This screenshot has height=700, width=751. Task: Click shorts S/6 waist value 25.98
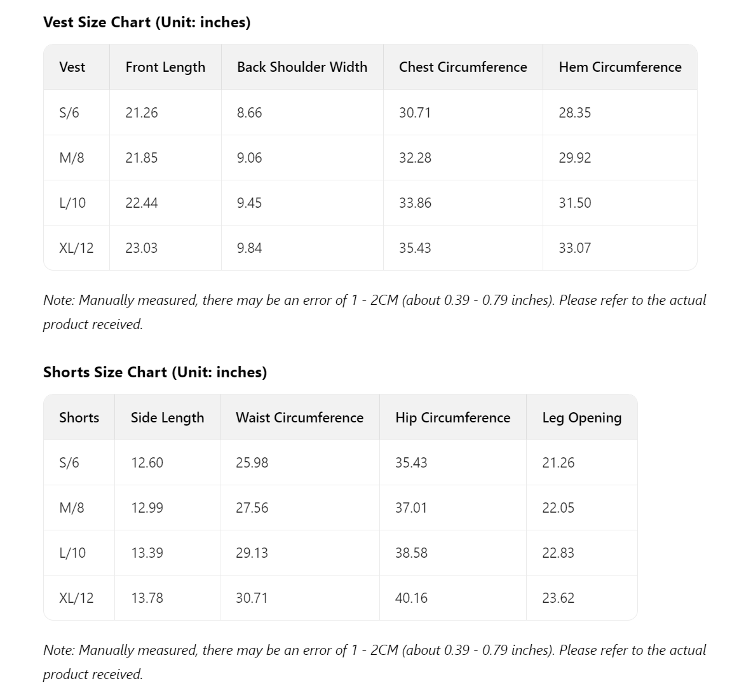click(252, 462)
